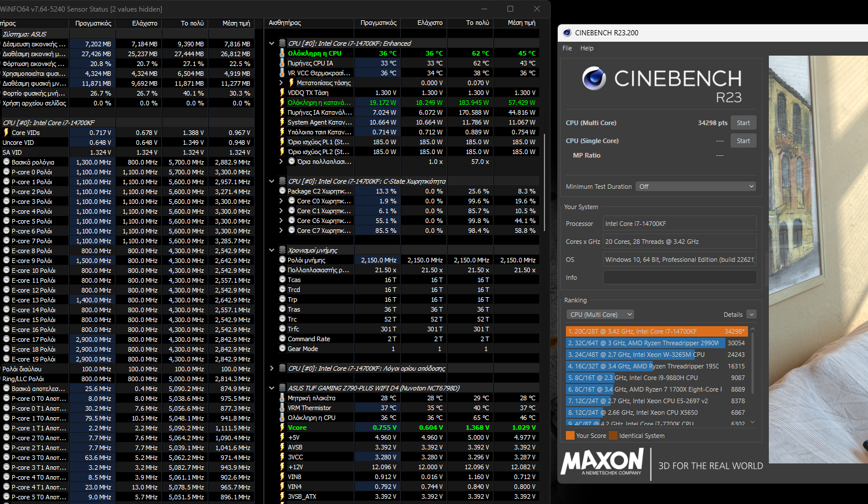Open the Minimum Test Duration dropdown
Screen dimensions: 868x504
(696, 187)
